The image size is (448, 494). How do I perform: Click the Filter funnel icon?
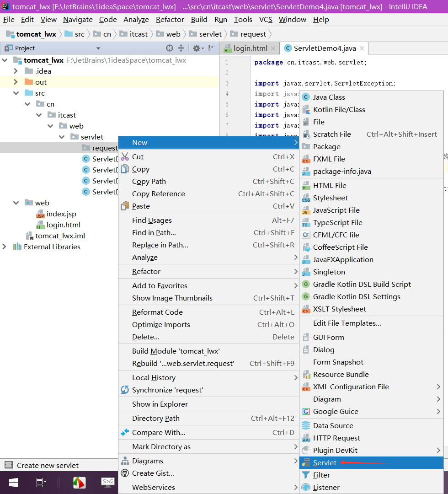(x=306, y=475)
